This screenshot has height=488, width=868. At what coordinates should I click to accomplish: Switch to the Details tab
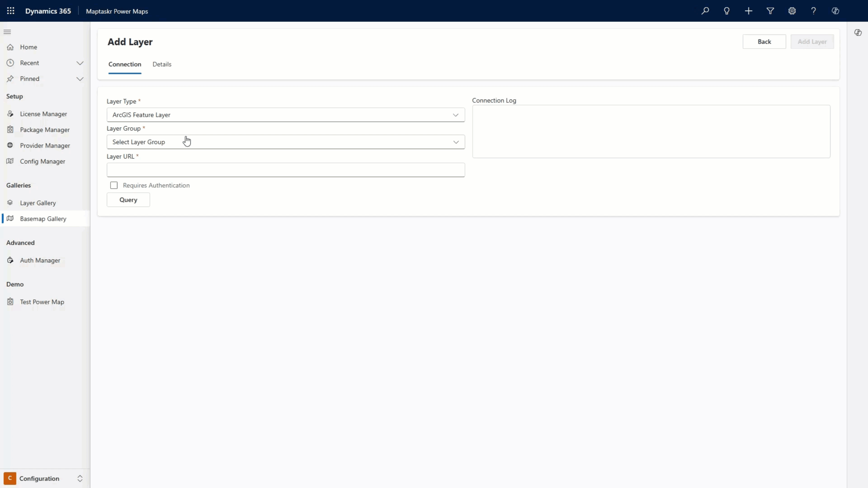(162, 64)
